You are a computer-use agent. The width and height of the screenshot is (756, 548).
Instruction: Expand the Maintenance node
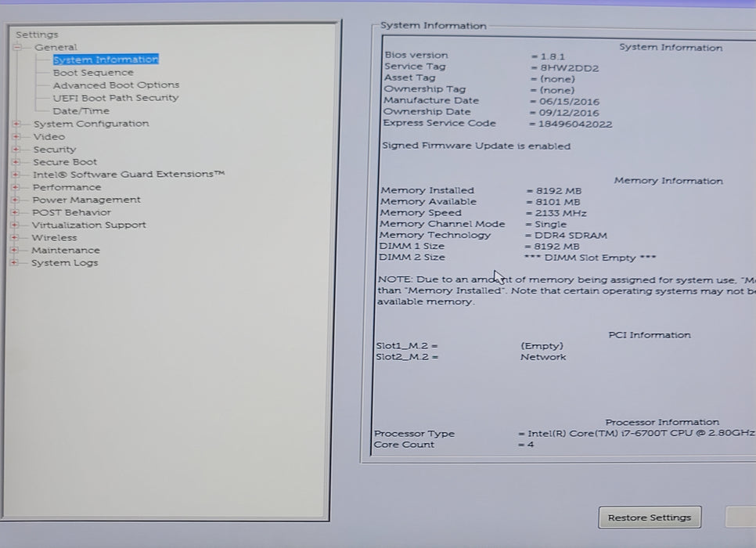coord(14,251)
